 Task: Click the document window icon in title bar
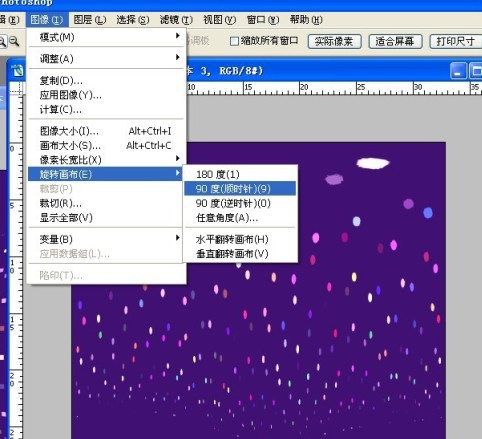coord(18,71)
